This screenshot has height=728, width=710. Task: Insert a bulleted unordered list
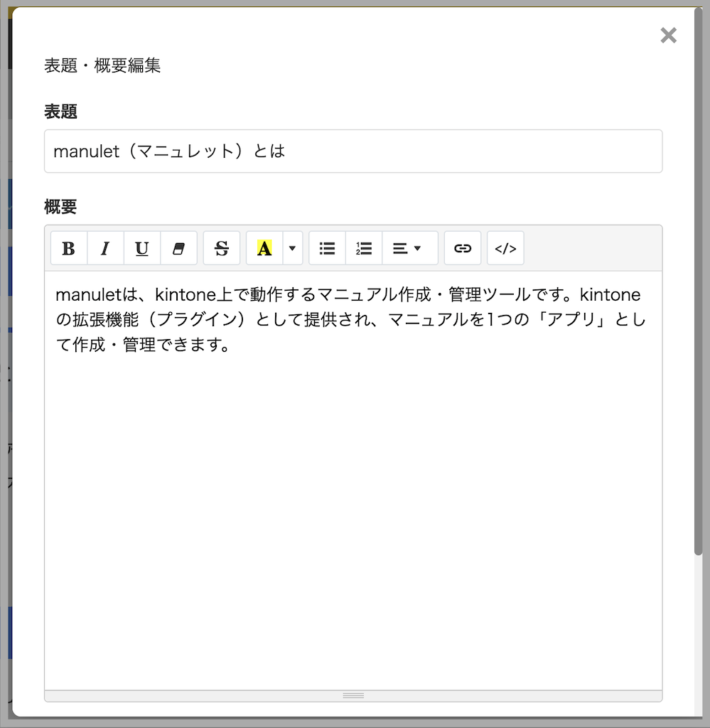click(327, 248)
